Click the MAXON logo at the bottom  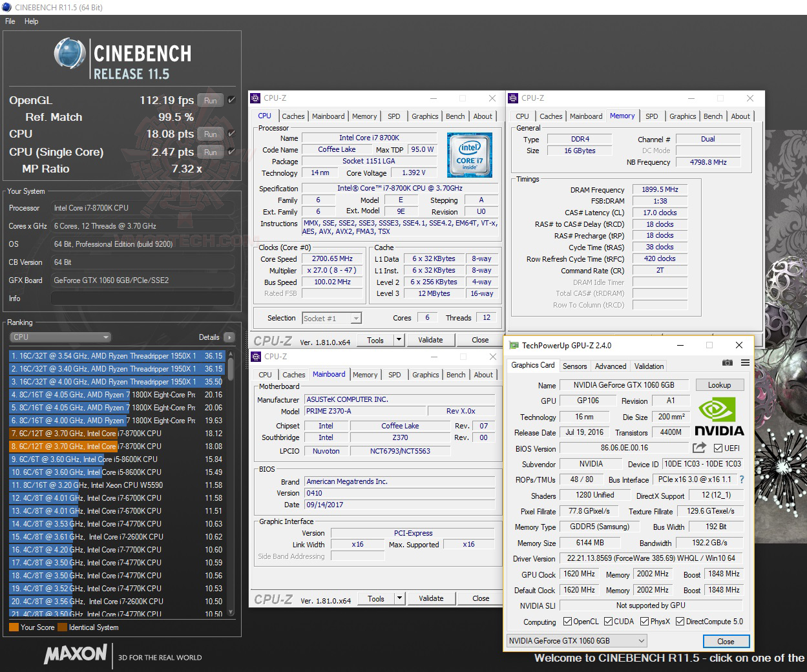[74, 655]
